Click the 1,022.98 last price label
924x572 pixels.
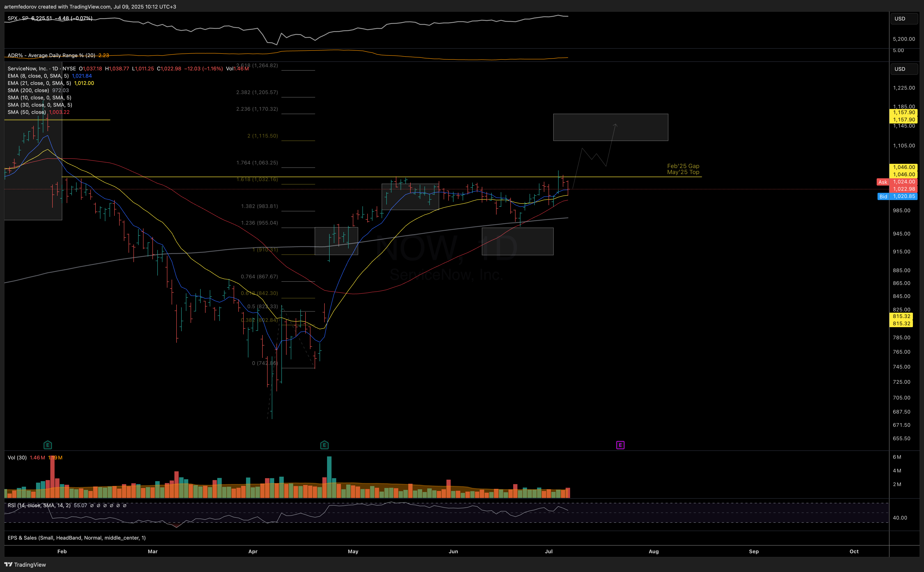tap(904, 189)
